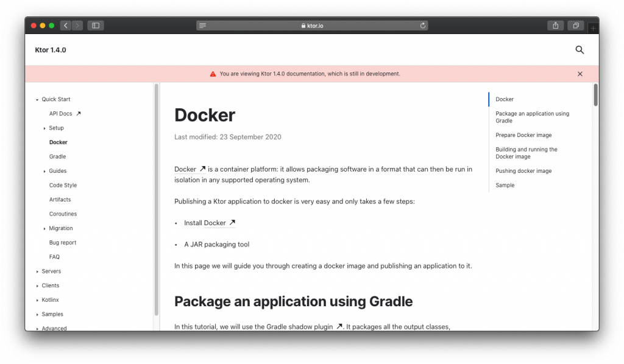Click the sidebar navigation scrollbar

[157, 200]
